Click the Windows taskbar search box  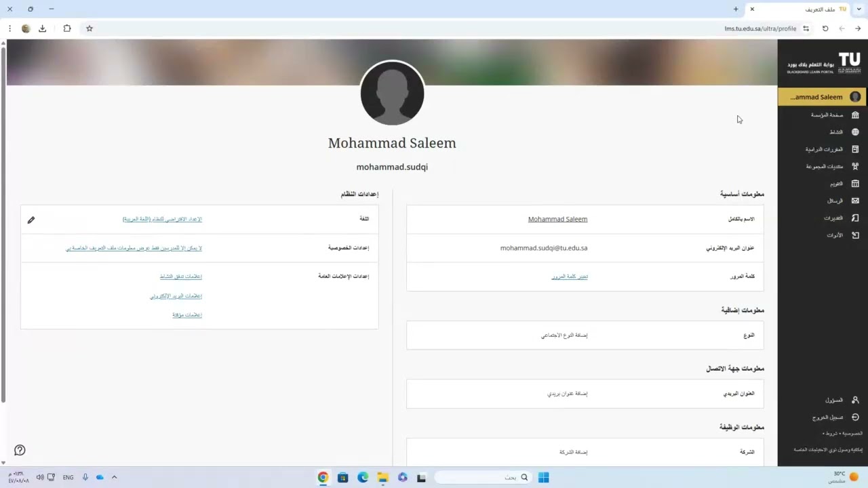point(483,477)
